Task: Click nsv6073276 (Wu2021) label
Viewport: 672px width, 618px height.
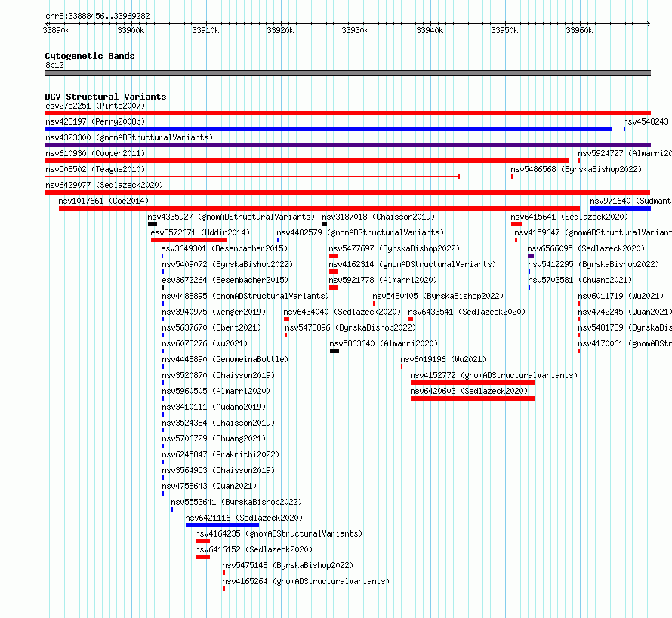Action: pyautogui.click(x=205, y=343)
